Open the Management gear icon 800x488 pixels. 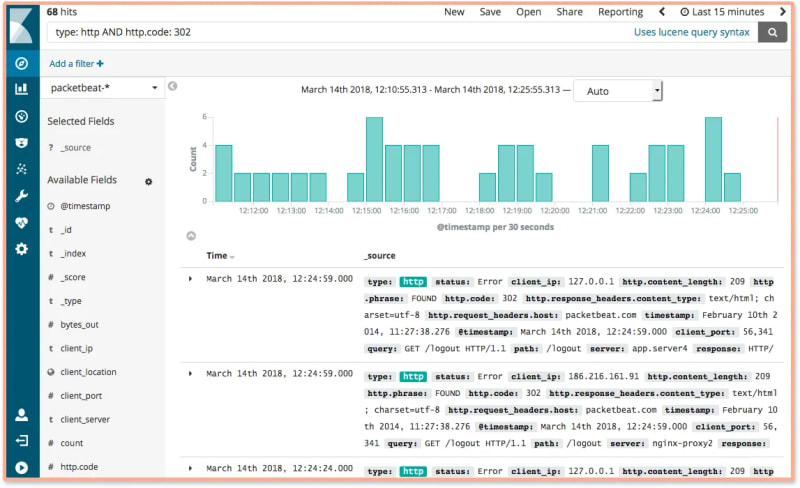click(21, 249)
